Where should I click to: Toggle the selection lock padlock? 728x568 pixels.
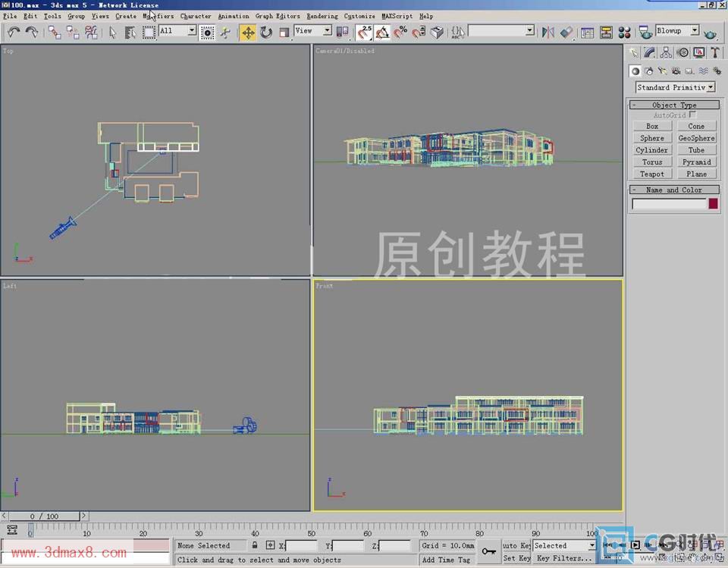(x=255, y=545)
